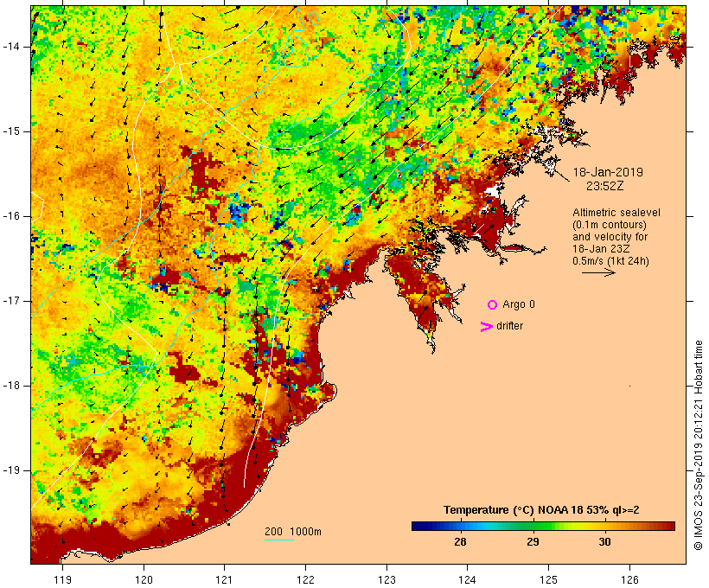Click the 'Argo 0' legend label

point(519,304)
